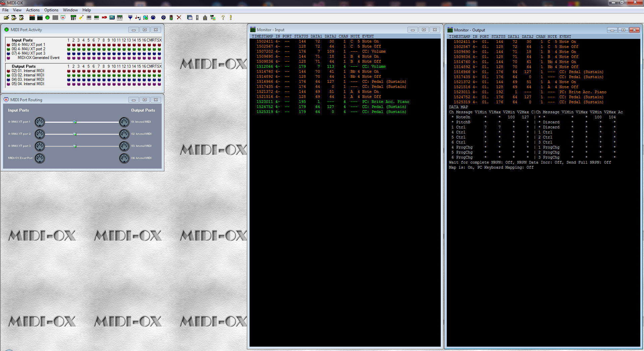644x351 pixels.
Task: Click the second folder toolbar icon
Action: point(14,17)
